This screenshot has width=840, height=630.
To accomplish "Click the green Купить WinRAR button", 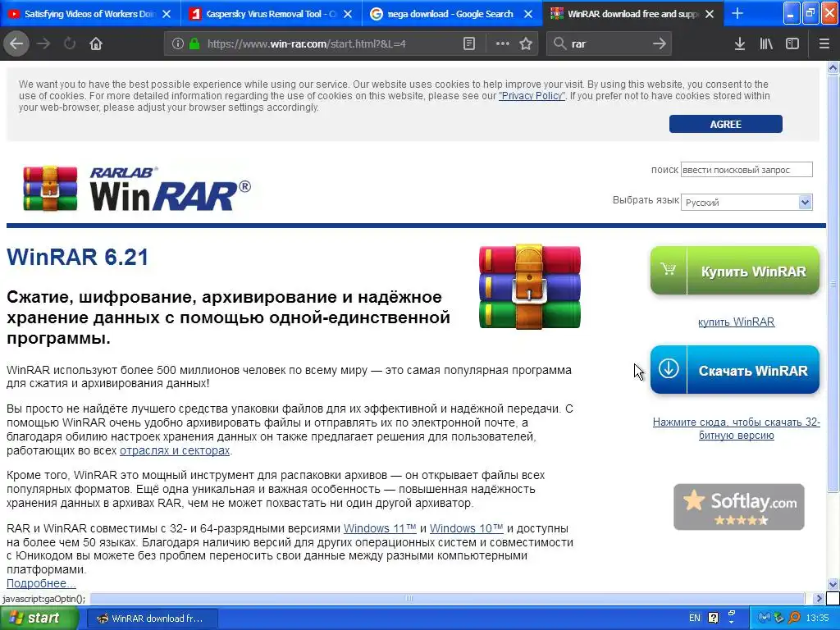I will pyautogui.click(x=735, y=271).
